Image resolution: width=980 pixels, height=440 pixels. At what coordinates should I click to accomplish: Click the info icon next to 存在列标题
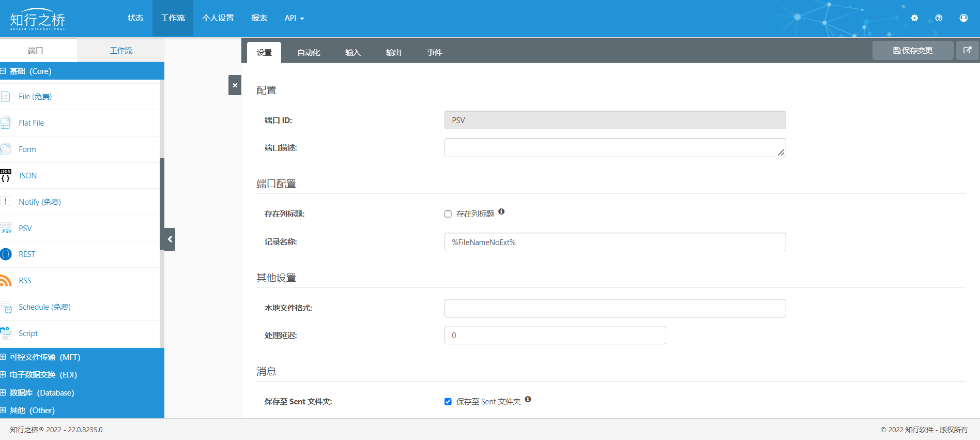(501, 211)
